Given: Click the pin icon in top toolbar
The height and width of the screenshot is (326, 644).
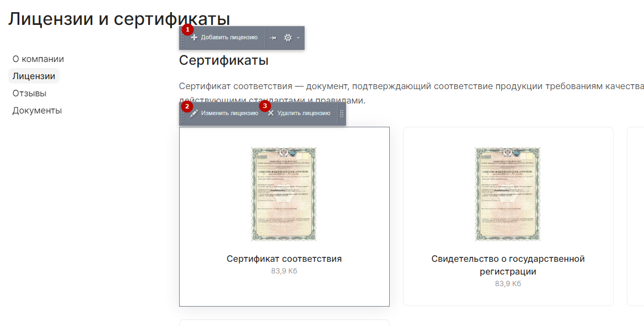Looking at the screenshot, I should [273, 38].
